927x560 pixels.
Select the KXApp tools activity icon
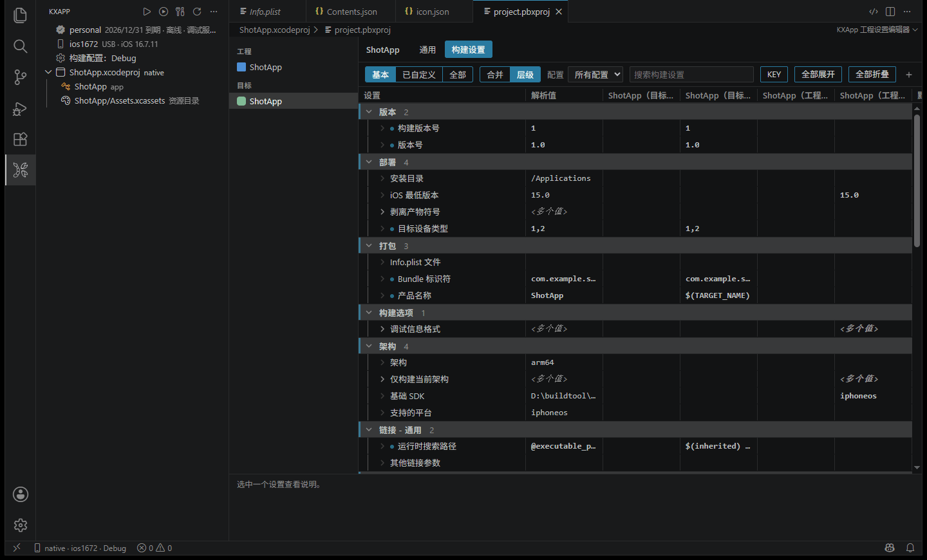[x=21, y=170]
